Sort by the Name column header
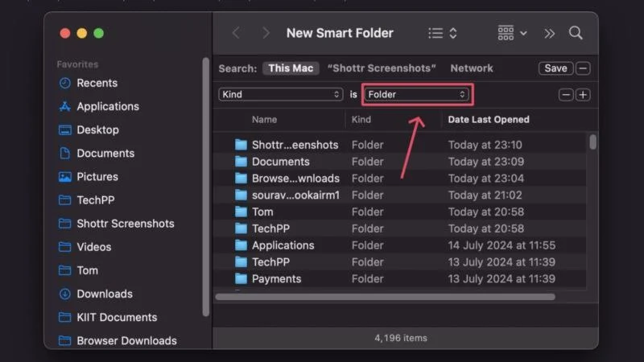644x362 pixels. [264, 119]
